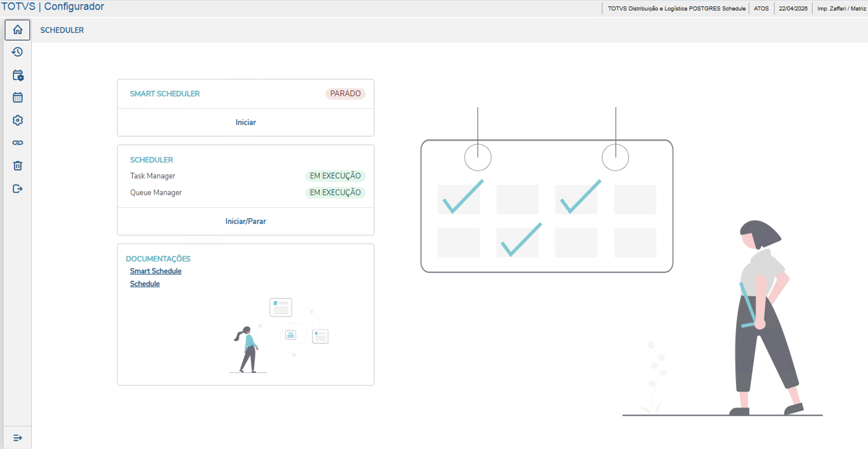The height and width of the screenshot is (449, 868).
Task: Click the PARADO status badge
Action: tap(345, 94)
